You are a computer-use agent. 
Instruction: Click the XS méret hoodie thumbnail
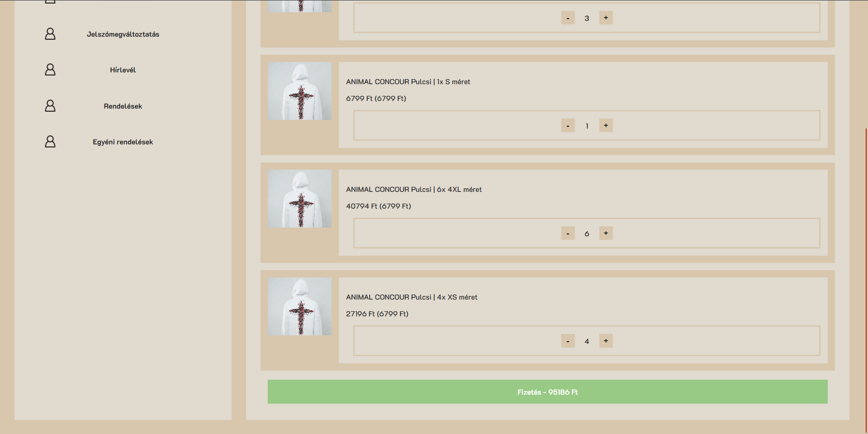tap(299, 306)
